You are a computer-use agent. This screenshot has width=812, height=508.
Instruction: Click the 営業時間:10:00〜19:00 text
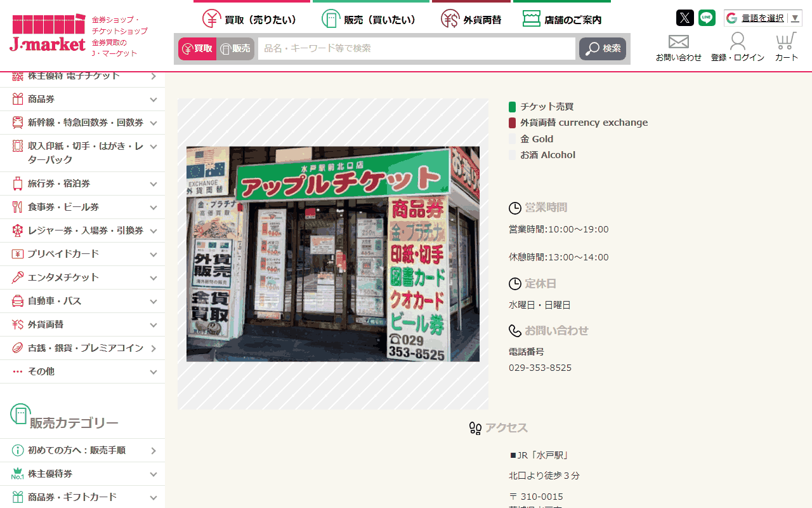559,229
